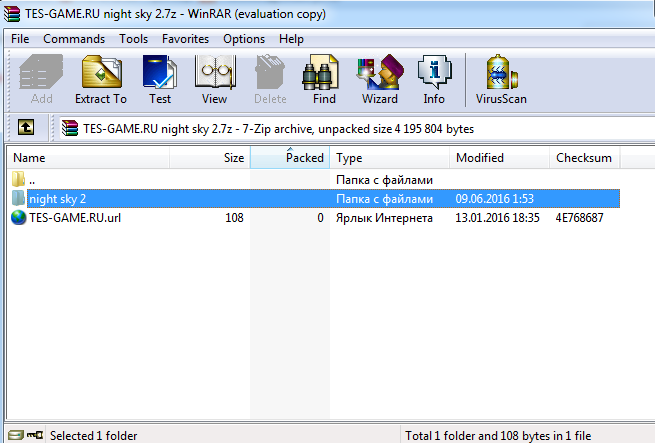The height and width of the screenshot is (443, 655).
Task: Click 'Selected 1 folder' status text
Action: [94, 435]
